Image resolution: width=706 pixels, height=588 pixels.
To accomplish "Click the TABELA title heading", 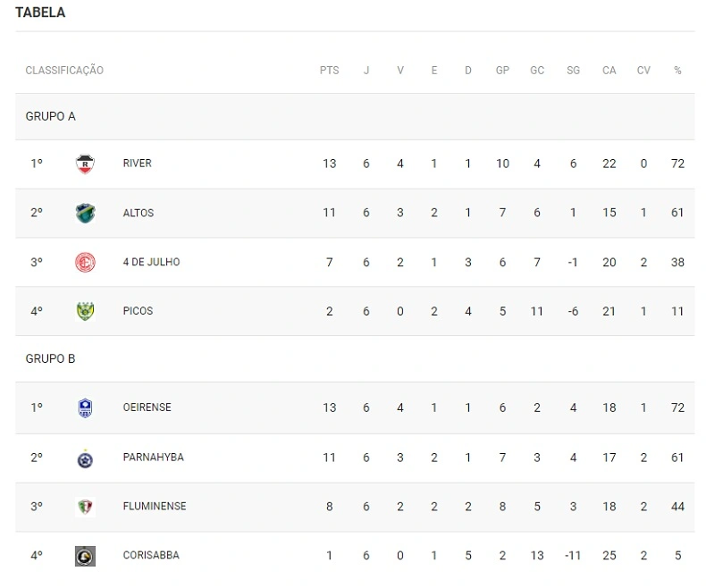I will pos(40,13).
